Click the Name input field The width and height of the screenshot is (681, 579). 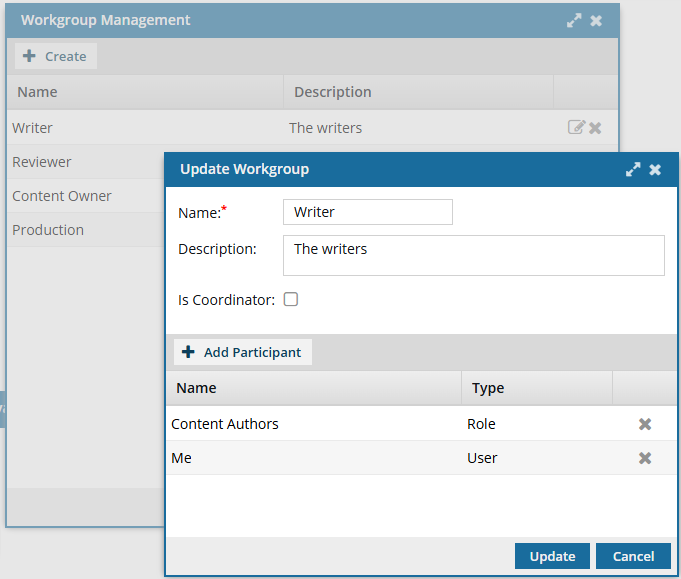(x=368, y=212)
